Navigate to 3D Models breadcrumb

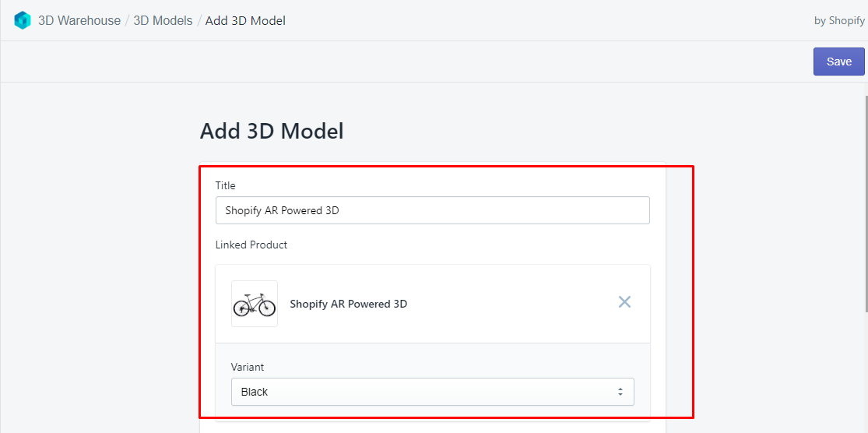(163, 21)
